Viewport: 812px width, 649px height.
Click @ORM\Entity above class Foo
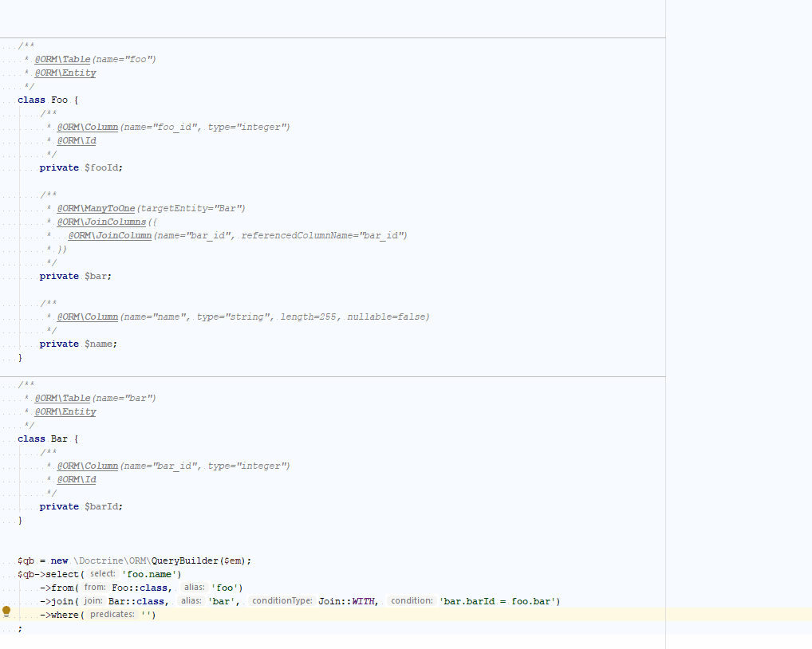[65, 73]
